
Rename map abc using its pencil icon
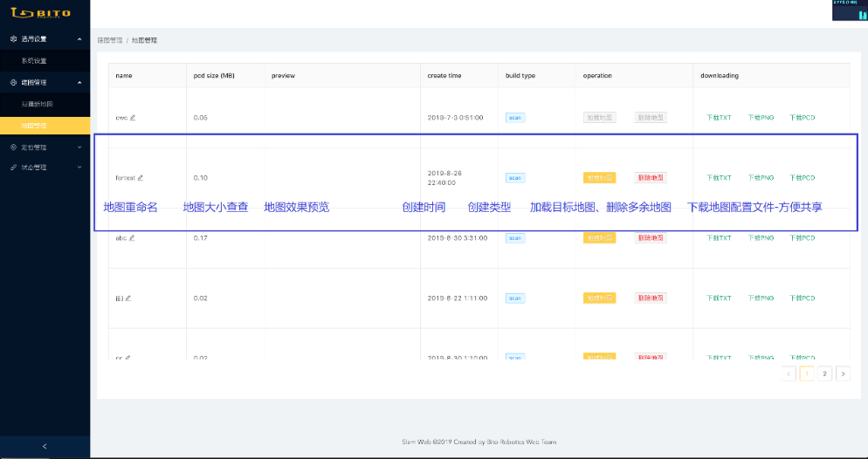click(x=133, y=237)
